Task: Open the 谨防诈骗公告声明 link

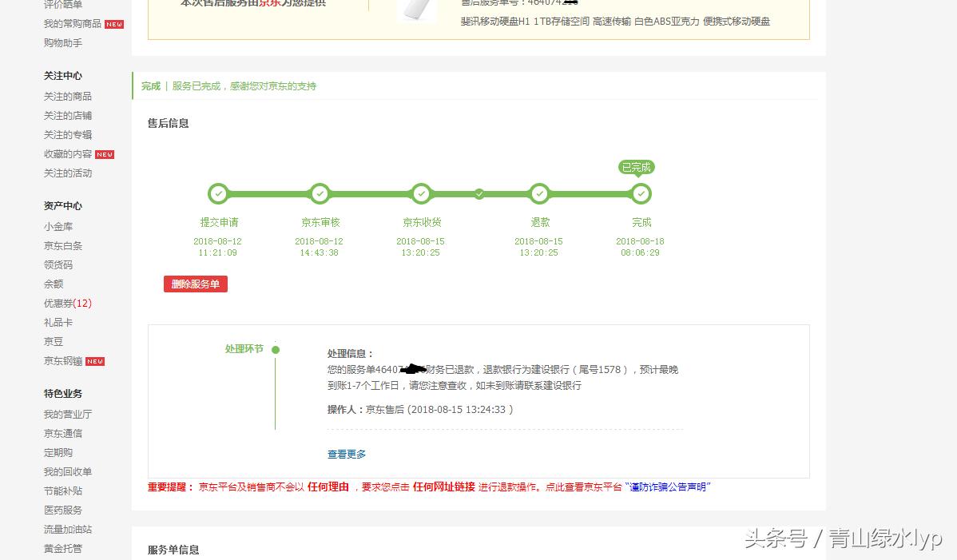Action: [669, 487]
